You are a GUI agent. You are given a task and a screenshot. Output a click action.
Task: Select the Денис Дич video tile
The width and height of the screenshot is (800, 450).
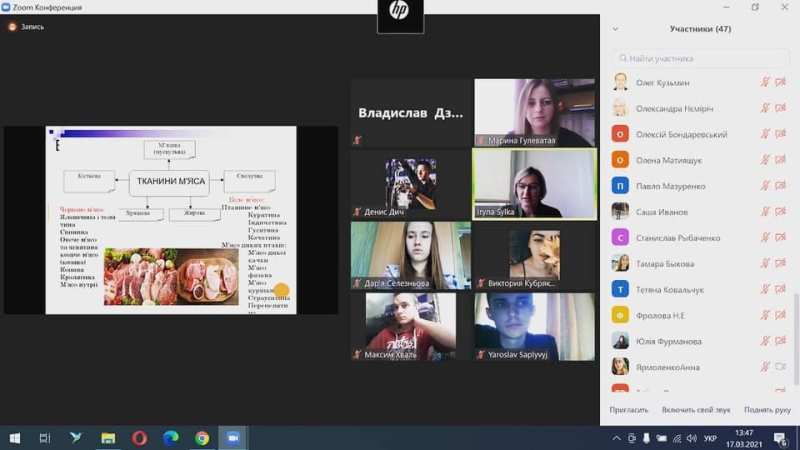(411, 184)
